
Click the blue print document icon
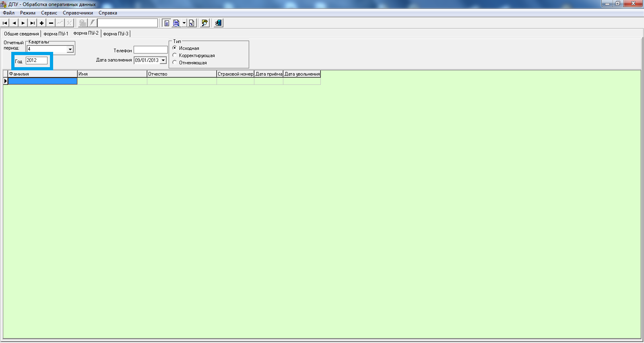(176, 23)
